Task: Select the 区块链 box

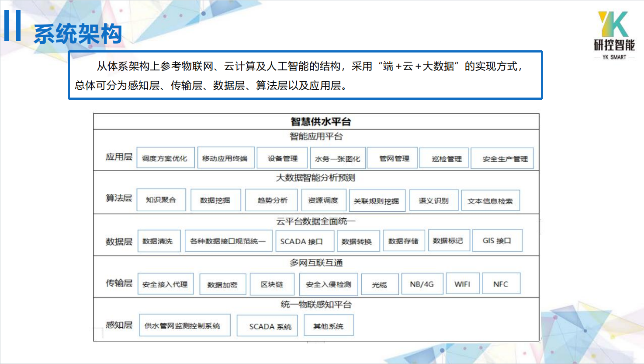Action: click(x=271, y=284)
